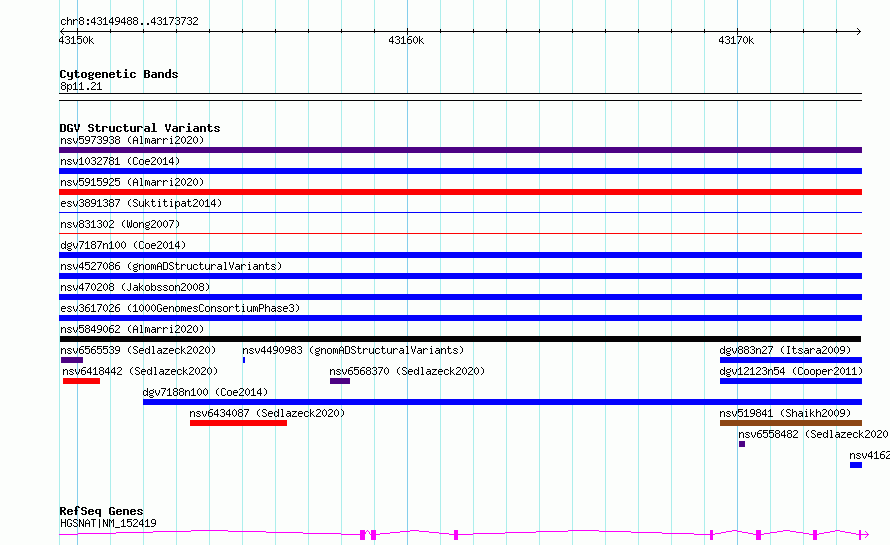Open the nsv6434087 (Sedlazeck2020) label
This screenshot has height=545, width=890.
[x=267, y=413]
